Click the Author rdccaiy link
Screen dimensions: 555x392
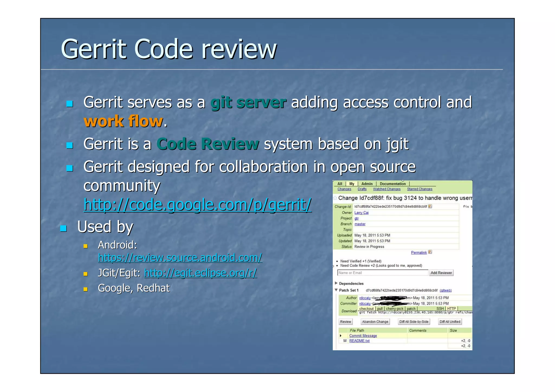tap(365, 298)
